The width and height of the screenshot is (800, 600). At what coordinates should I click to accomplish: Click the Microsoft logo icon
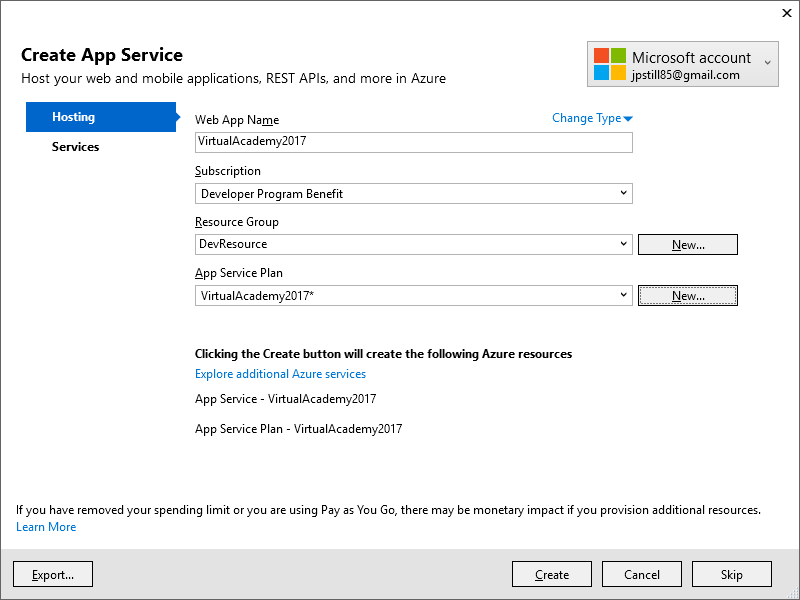click(609, 64)
